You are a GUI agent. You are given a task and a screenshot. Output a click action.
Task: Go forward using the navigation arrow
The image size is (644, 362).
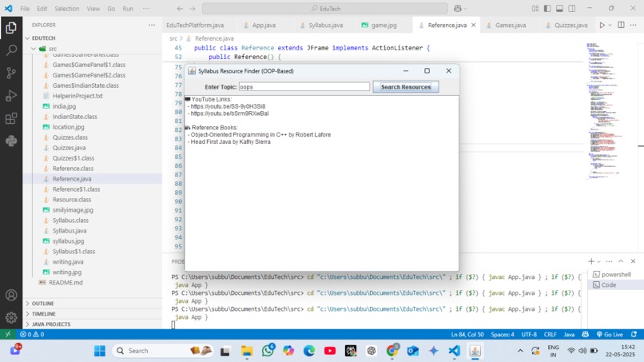pyautogui.click(x=193, y=9)
